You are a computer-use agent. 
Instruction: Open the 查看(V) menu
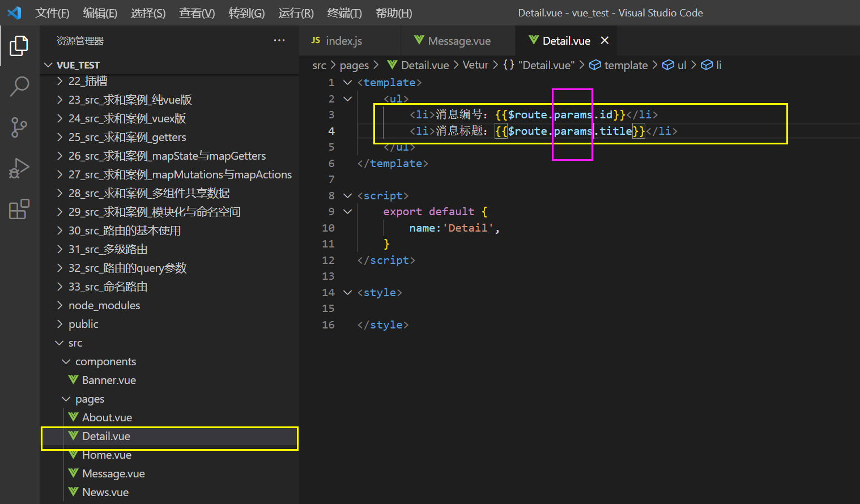click(197, 12)
